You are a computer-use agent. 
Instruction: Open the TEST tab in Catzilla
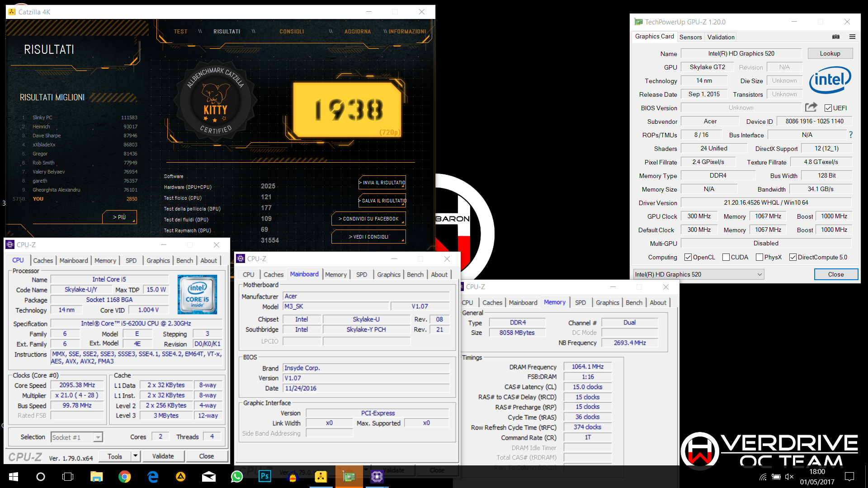coord(180,32)
